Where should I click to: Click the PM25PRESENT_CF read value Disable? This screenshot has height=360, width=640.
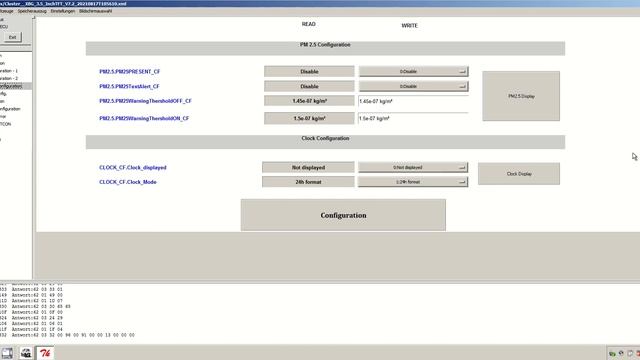click(309, 71)
